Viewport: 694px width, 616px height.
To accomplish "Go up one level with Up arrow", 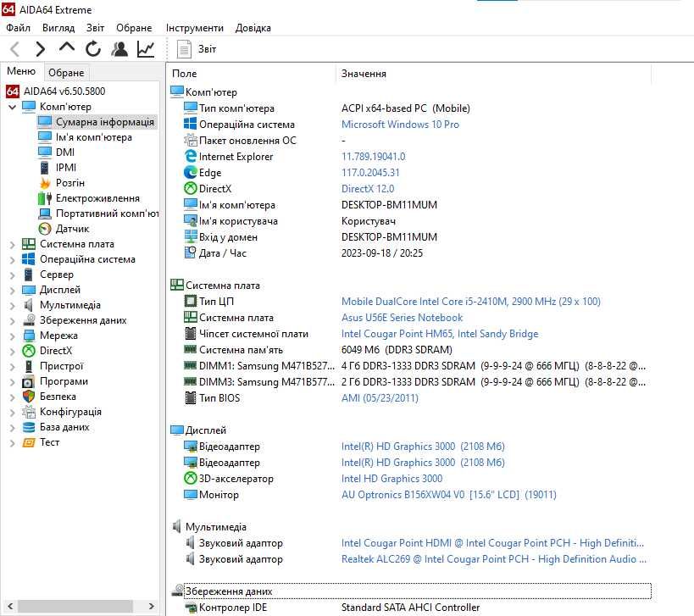I will point(67,47).
